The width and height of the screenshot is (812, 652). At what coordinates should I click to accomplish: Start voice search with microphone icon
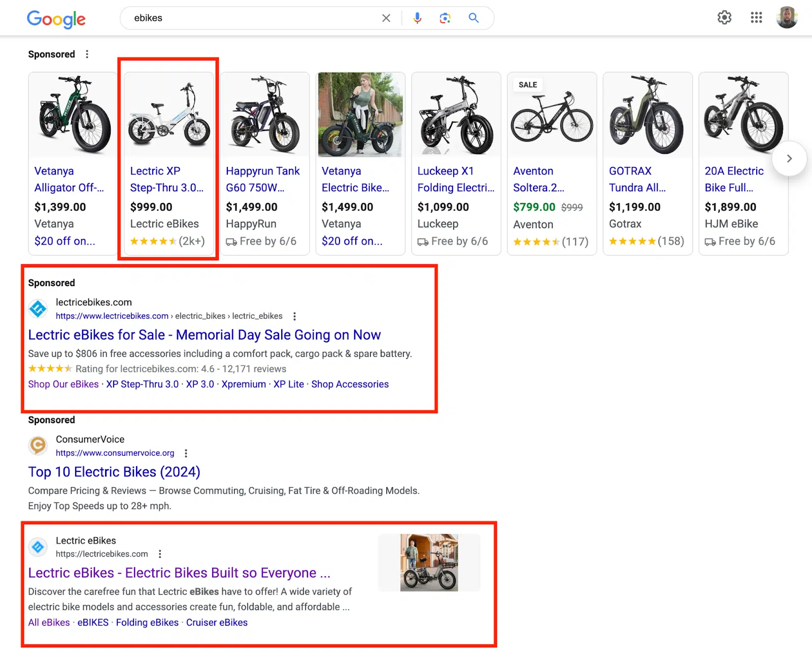[417, 18]
